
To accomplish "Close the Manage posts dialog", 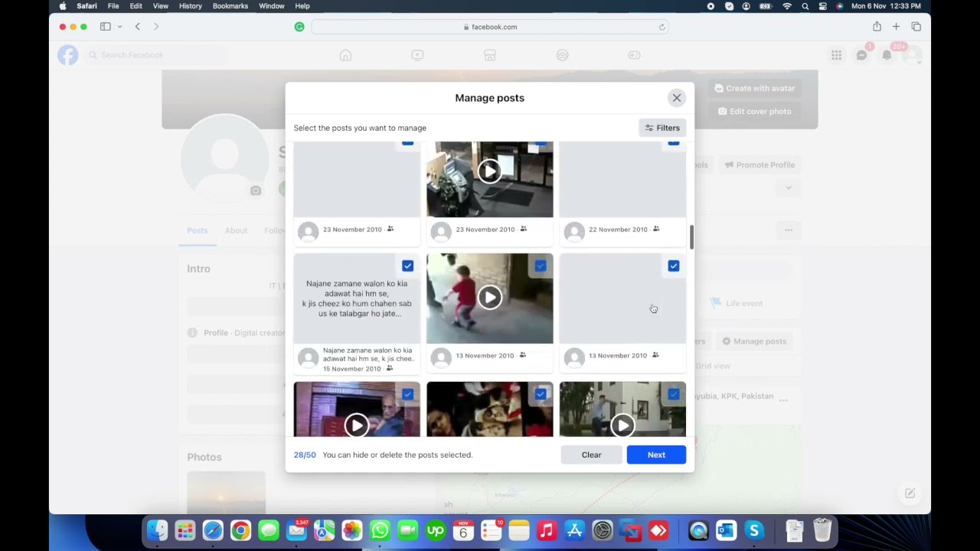I will click(x=677, y=98).
